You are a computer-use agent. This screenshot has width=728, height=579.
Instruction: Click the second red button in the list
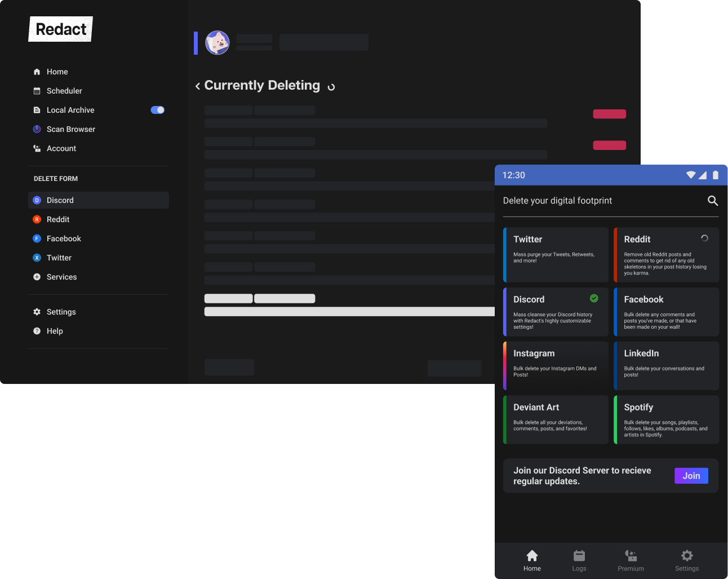(x=610, y=145)
